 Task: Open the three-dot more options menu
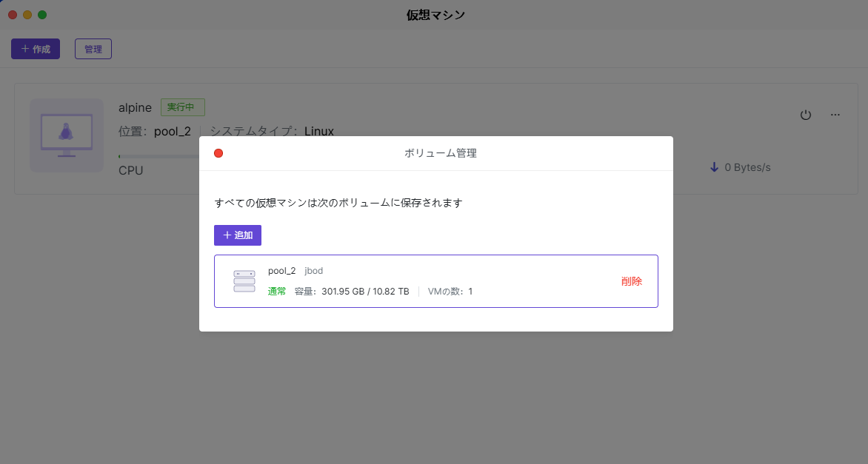(835, 115)
